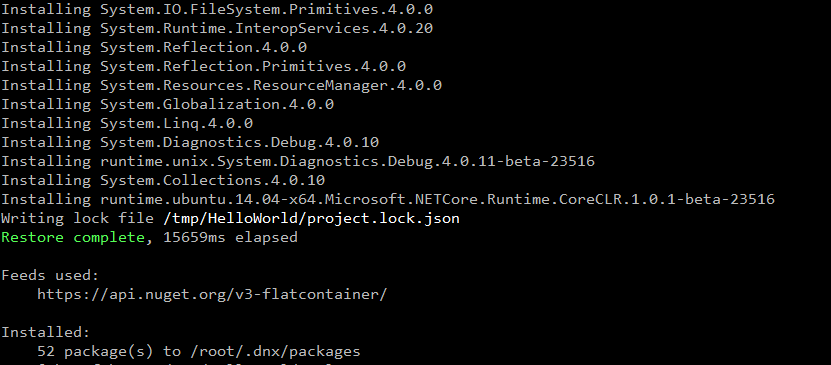Click the 'Installed:' heading line

click(46, 332)
